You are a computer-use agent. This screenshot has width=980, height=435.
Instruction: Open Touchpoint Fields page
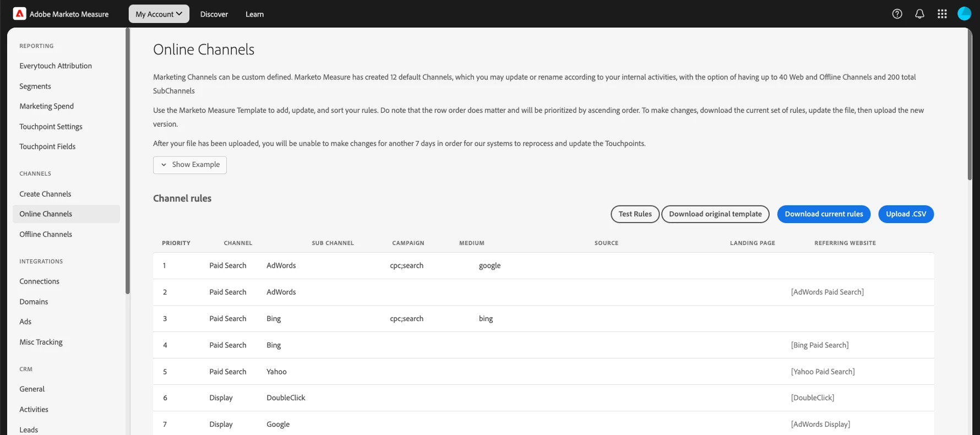[x=47, y=146]
